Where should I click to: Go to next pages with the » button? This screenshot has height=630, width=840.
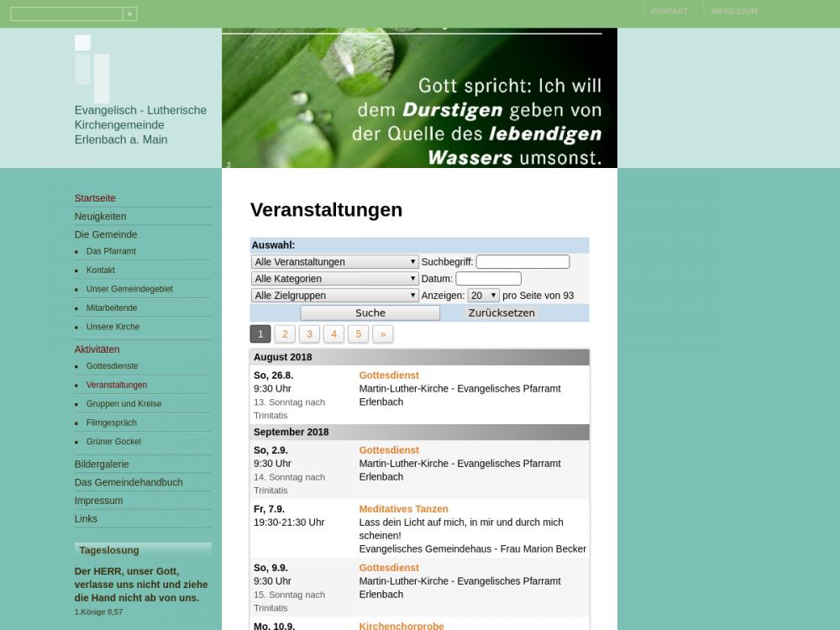click(382, 334)
